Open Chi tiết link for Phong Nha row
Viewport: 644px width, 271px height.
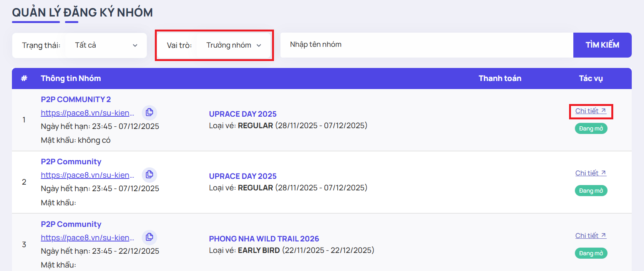click(591, 236)
